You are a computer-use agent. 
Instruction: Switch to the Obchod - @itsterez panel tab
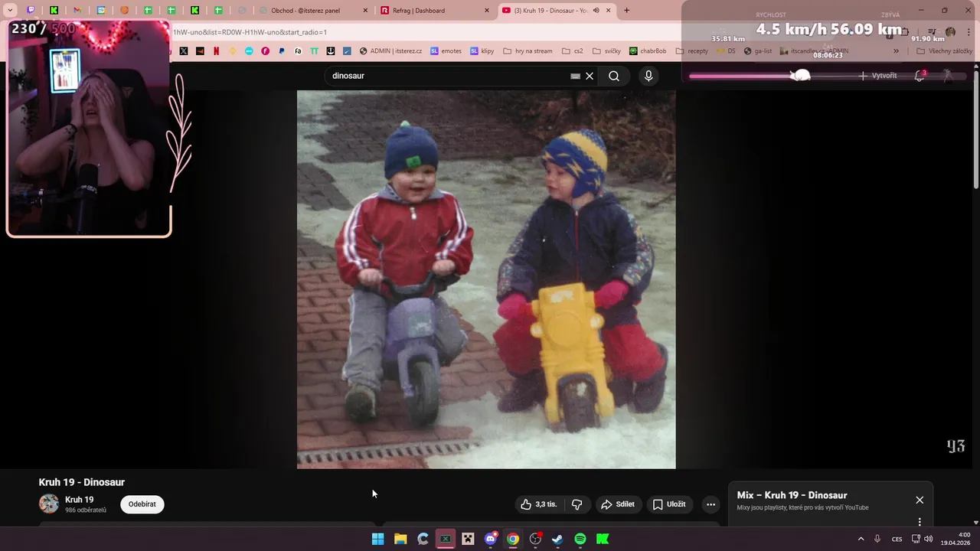[x=306, y=11]
